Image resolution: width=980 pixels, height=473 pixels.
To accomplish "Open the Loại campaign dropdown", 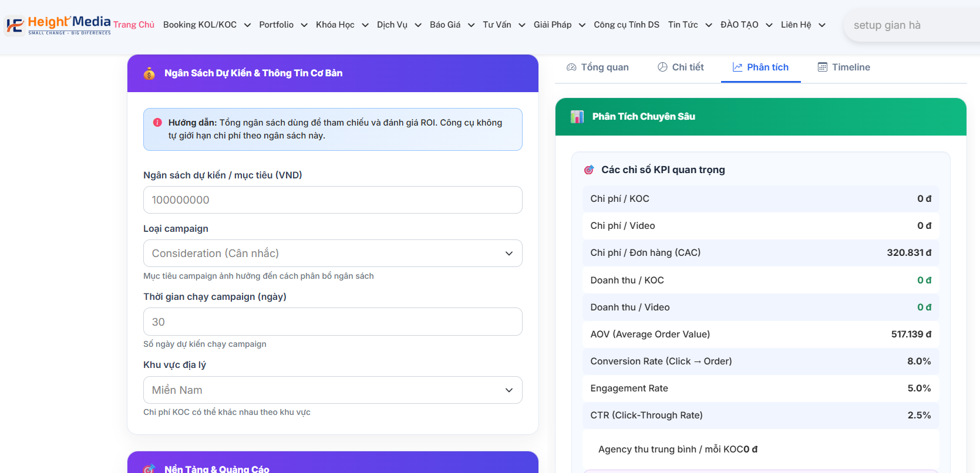I will tap(332, 254).
